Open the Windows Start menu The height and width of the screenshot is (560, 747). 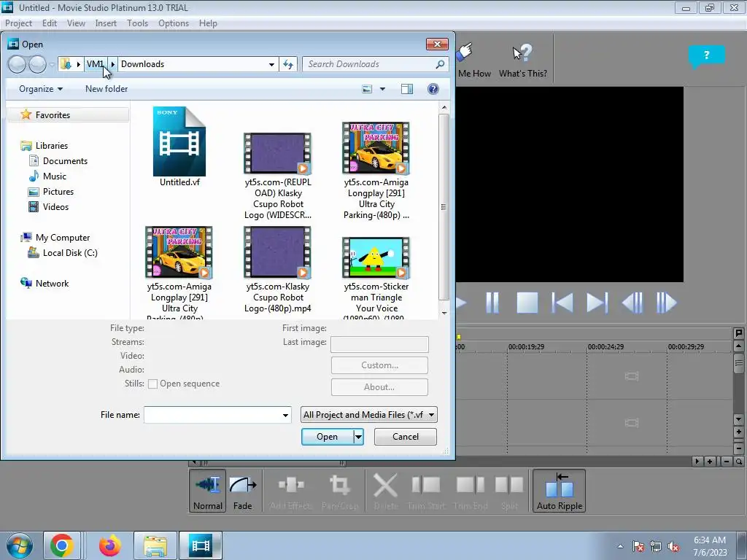click(x=20, y=545)
